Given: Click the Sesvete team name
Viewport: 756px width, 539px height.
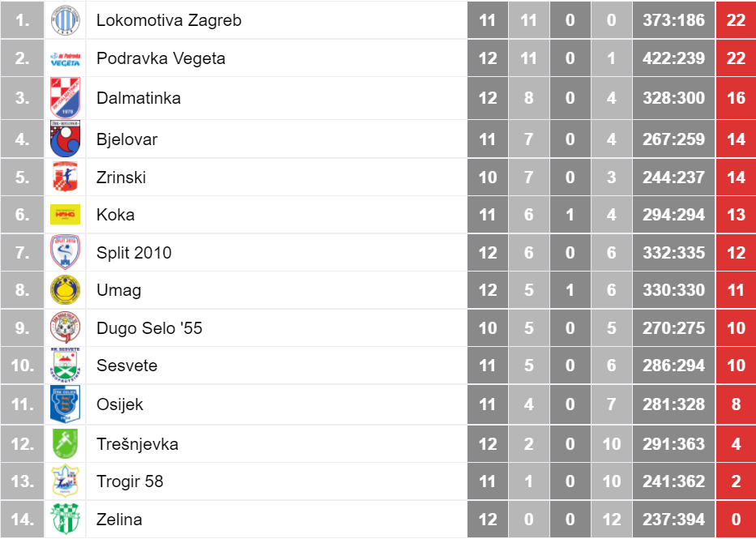Looking at the screenshot, I should [x=126, y=366].
